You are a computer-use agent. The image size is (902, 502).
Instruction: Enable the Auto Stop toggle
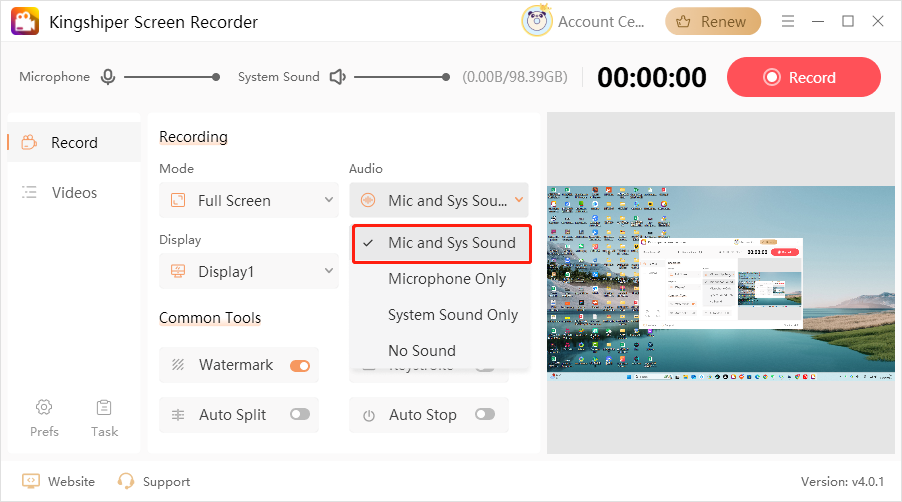(x=485, y=414)
